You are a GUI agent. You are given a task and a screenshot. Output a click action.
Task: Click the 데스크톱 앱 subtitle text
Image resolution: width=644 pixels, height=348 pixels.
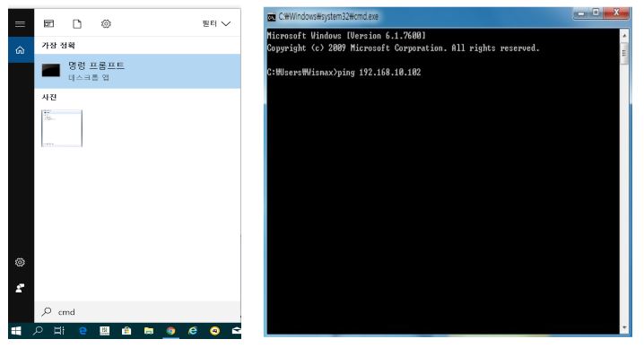tap(89, 78)
